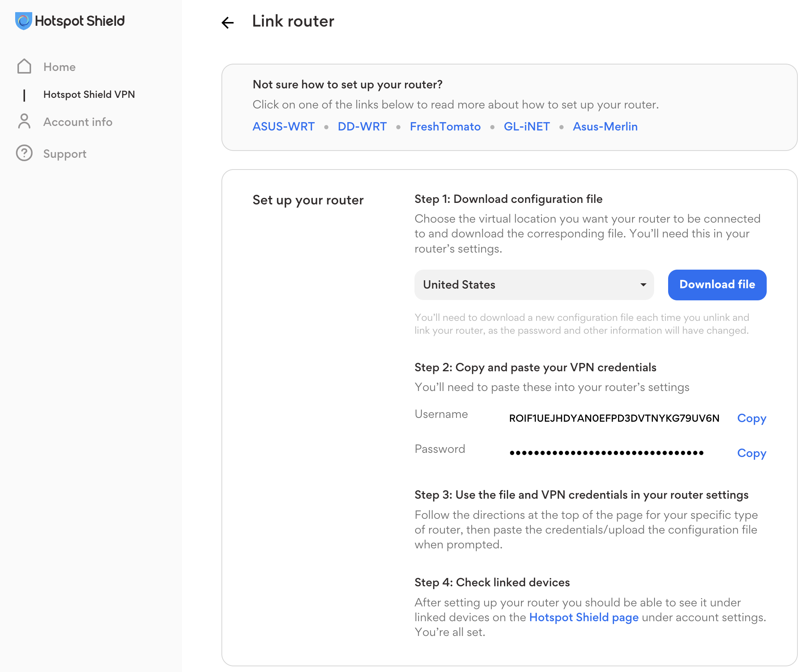805x672 pixels.
Task: Copy the VPN username
Action: [x=751, y=418]
